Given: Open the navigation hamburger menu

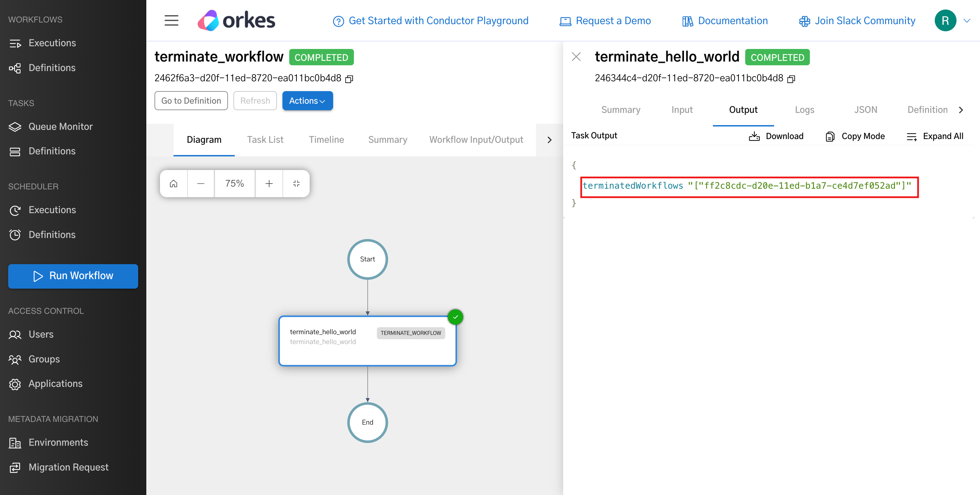Looking at the screenshot, I should 171,20.
